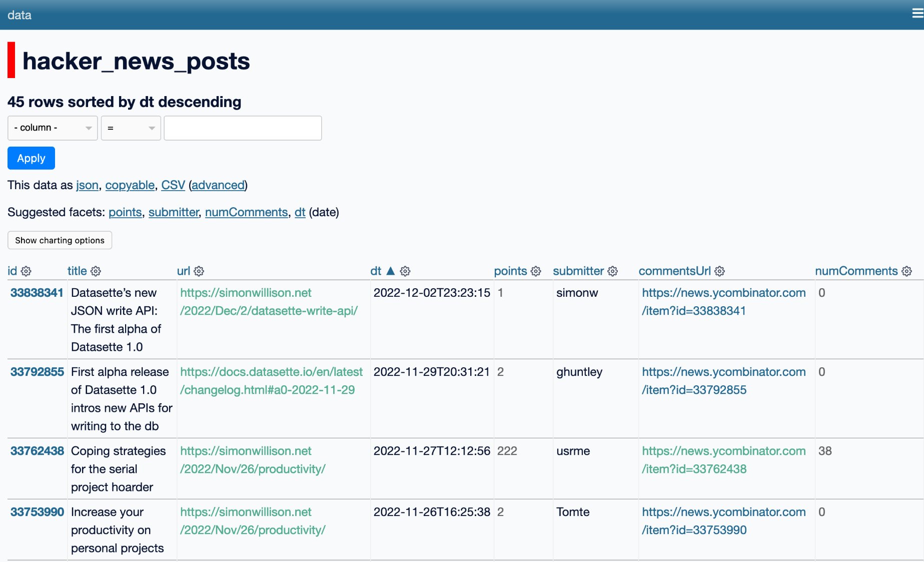924x562 pixels.
Task: Toggle sort direction on the dt column
Action: pyautogui.click(x=390, y=270)
